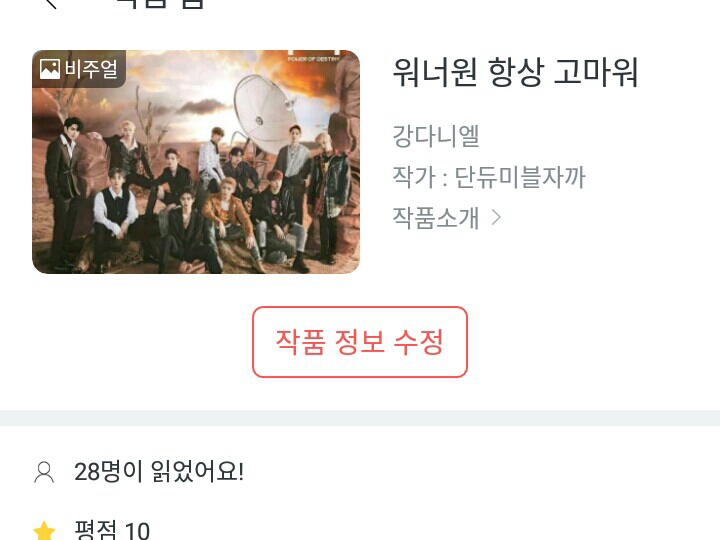Open the work title 워너원 항상 고마워

(x=516, y=72)
